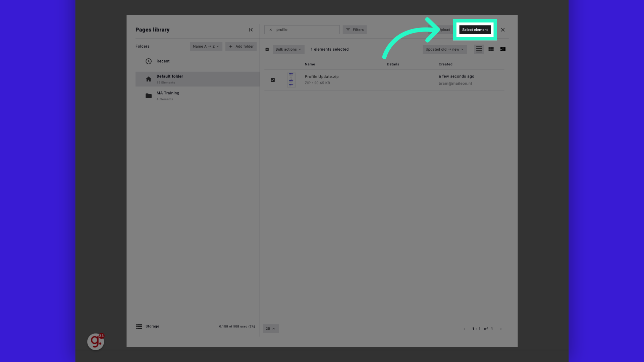
Task: Go to the next page
Action: 501,329
